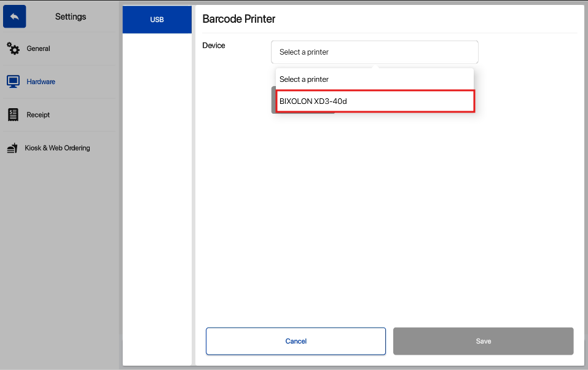The height and width of the screenshot is (370, 588).
Task: Click the back arrow icon
Action: (x=14, y=17)
